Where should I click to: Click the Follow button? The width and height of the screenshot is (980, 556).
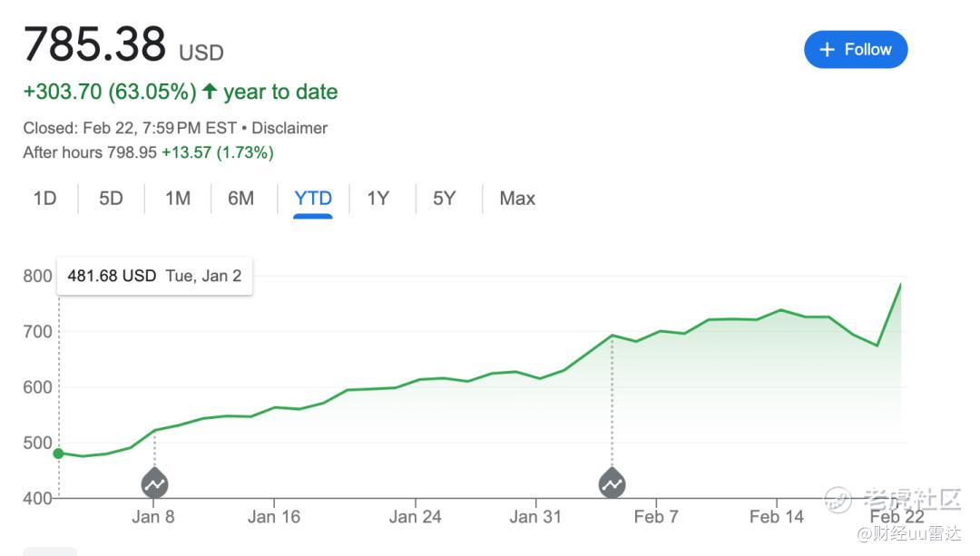click(855, 50)
